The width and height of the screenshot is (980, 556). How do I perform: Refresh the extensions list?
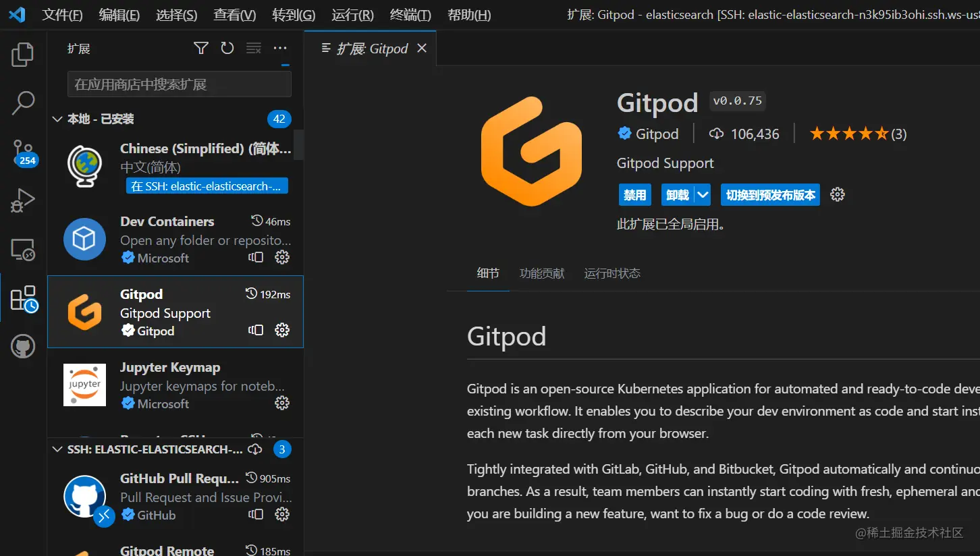coord(227,48)
